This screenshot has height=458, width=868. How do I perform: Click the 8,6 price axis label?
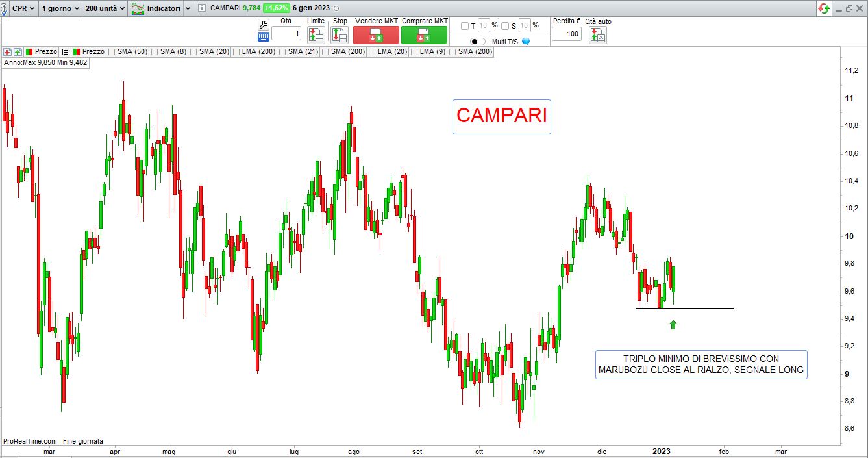click(851, 429)
